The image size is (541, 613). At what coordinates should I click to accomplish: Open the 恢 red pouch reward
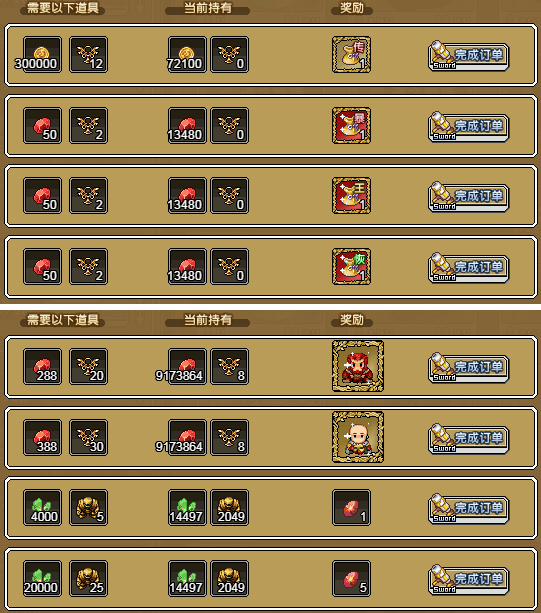(351, 266)
